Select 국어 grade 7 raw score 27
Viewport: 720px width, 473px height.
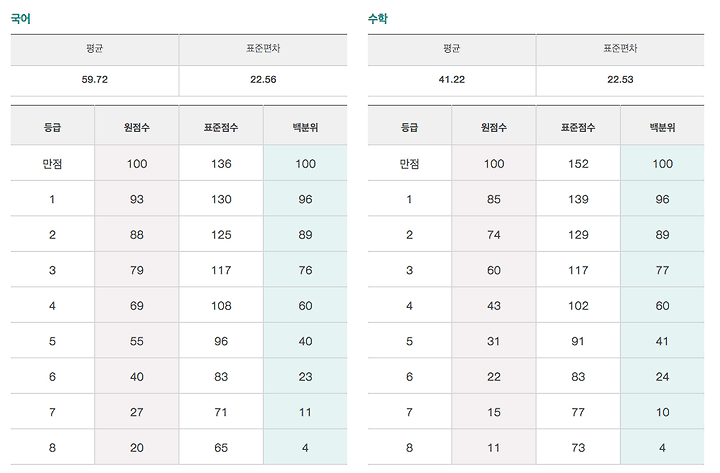coord(136,412)
